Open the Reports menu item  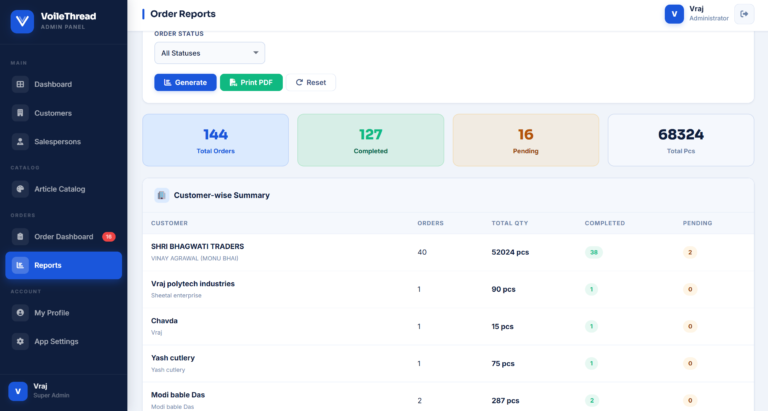(x=64, y=265)
